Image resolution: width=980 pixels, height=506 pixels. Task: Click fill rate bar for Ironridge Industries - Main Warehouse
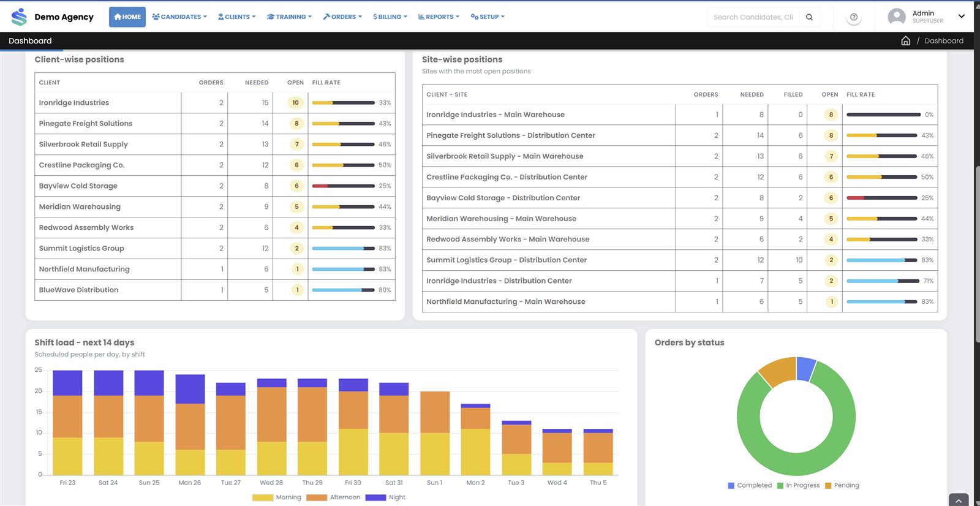[x=883, y=115]
